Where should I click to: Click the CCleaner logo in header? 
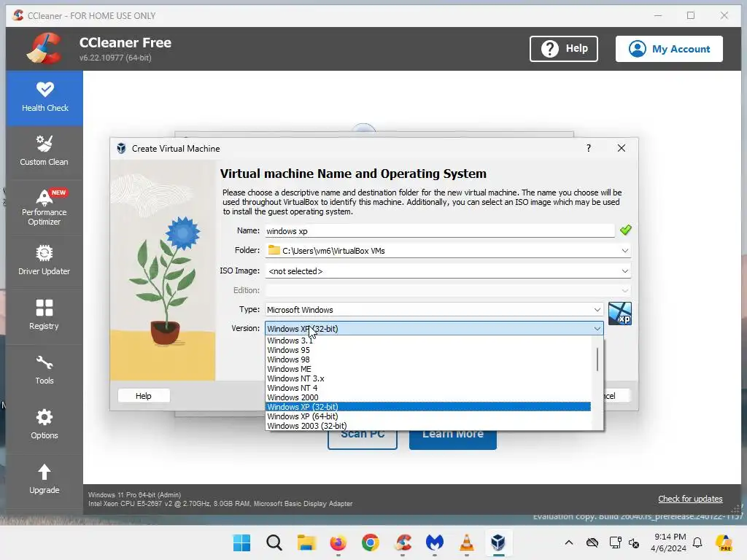[x=44, y=48]
